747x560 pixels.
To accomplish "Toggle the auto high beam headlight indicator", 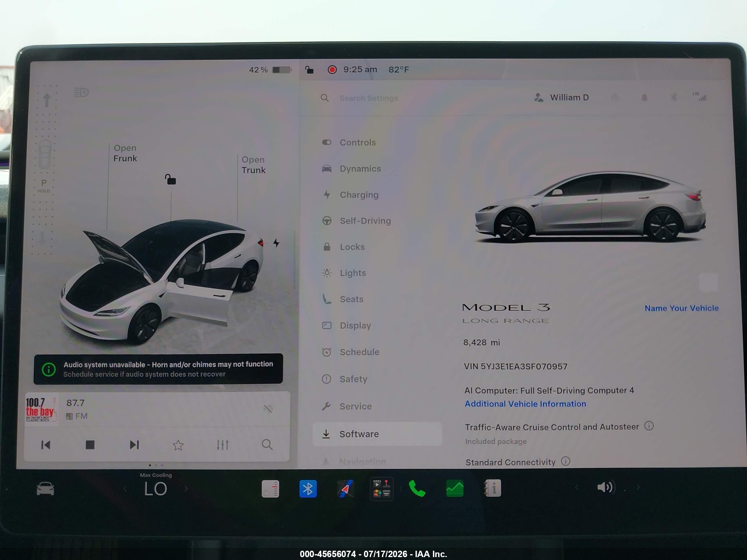I will point(81,92).
